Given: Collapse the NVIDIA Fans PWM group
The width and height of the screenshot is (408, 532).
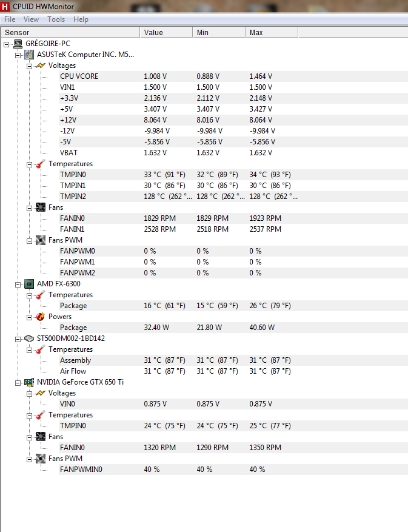Looking at the screenshot, I should 29,459.
